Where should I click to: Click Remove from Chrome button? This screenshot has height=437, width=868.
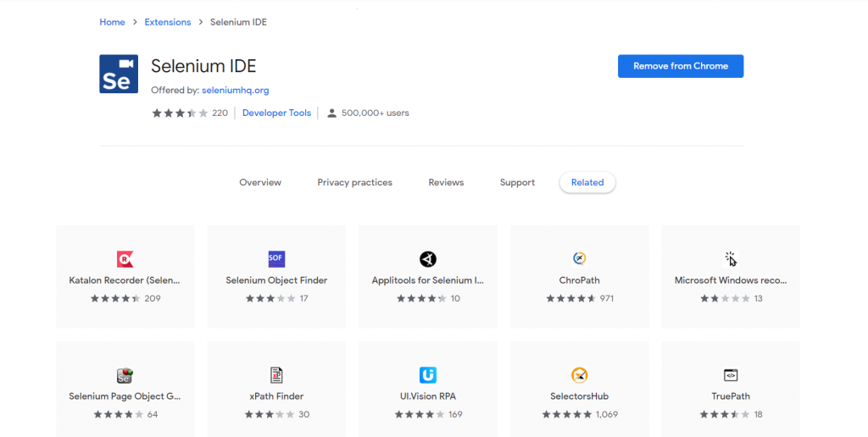(x=681, y=66)
